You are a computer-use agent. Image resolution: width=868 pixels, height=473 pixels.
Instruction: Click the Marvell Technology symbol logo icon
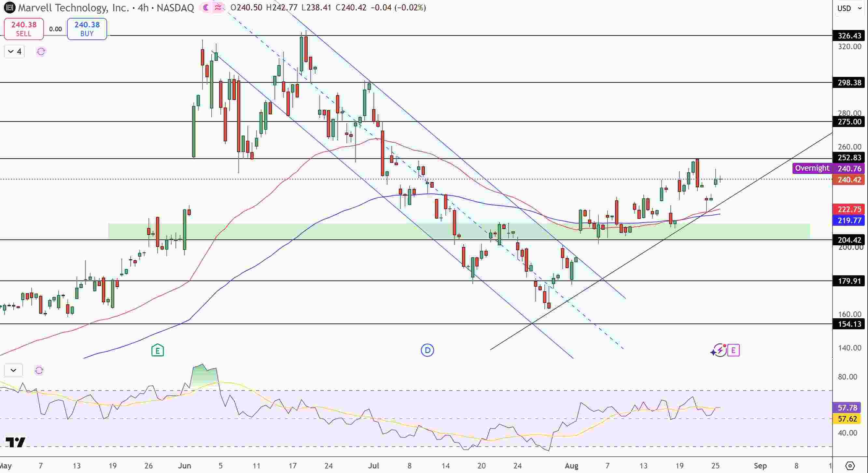point(9,7)
